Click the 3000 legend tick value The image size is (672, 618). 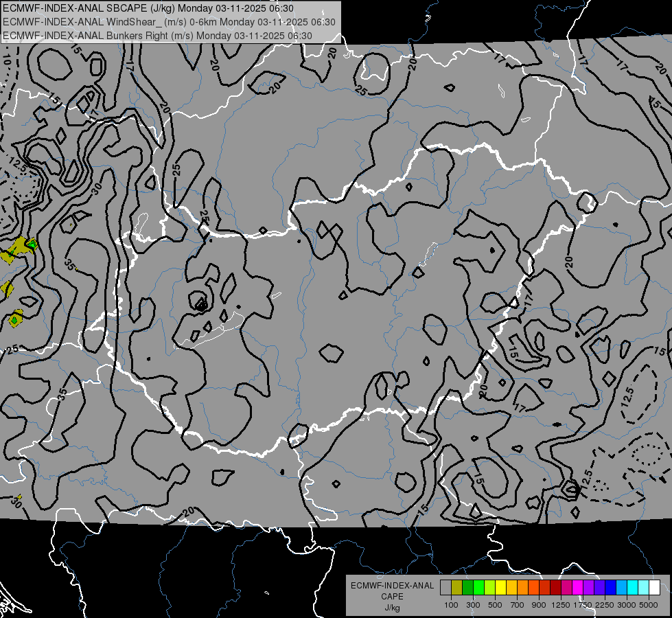click(x=627, y=605)
